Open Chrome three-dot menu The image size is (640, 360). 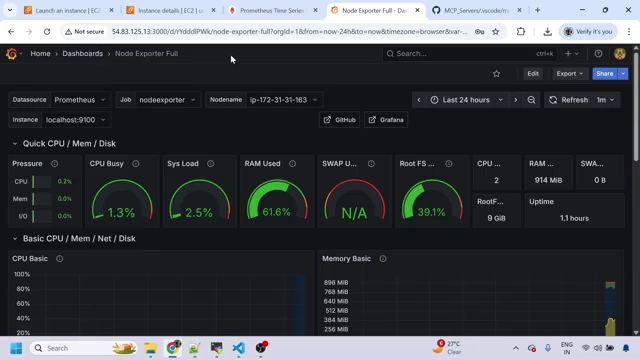click(x=629, y=31)
